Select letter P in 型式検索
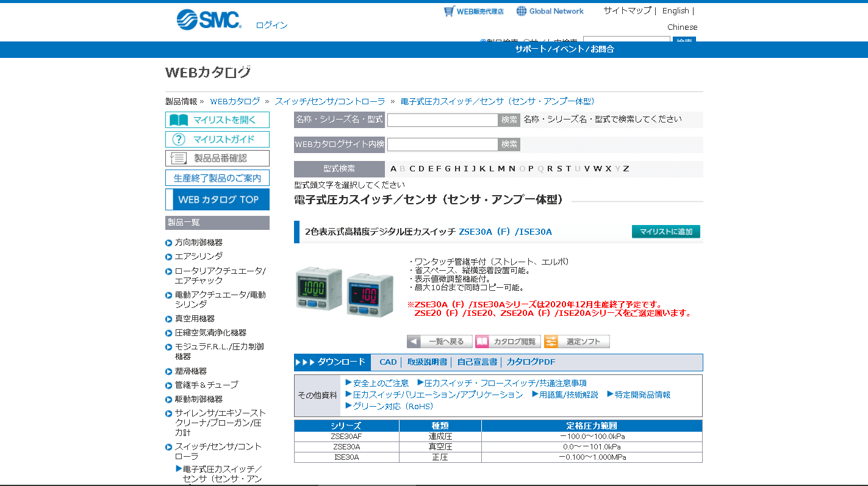The image size is (868, 486). (531, 169)
